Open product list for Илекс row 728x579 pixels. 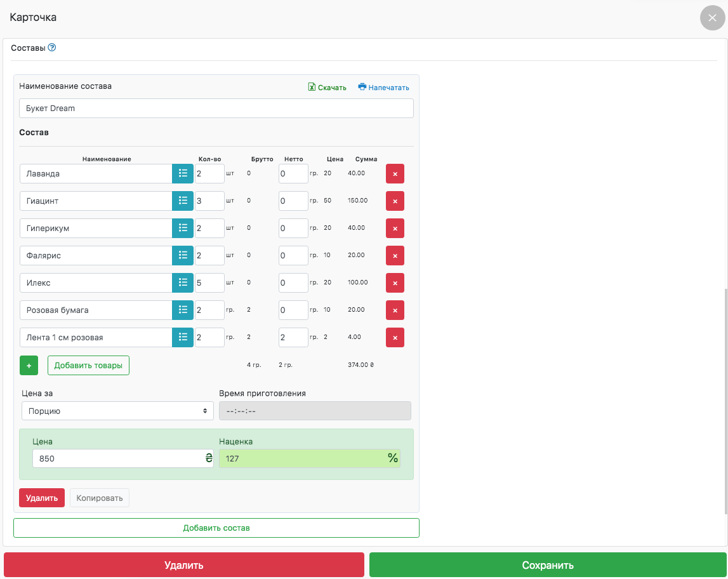[x=183, y=283]
